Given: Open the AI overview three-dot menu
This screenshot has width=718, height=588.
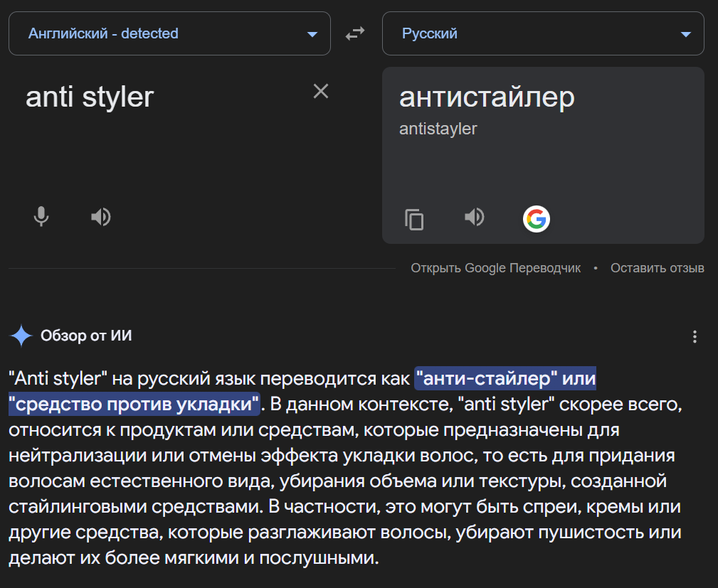Looking at the screenshot, I should point(695,337).
